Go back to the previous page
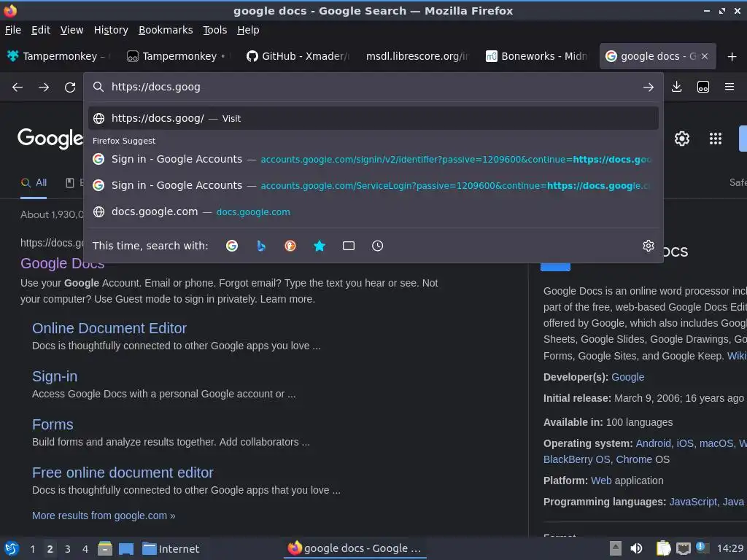Image resolution: width=747 pixels, height=560 pixels. (18, 87)
